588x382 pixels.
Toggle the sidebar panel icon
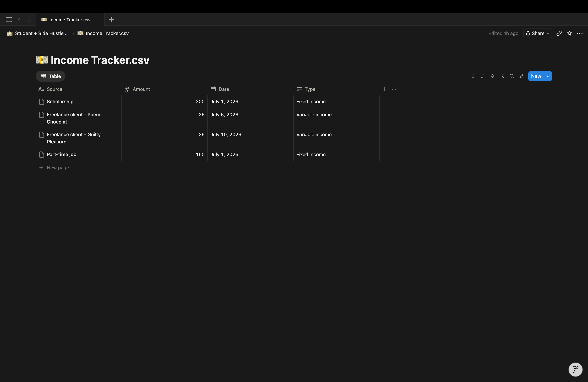click(9, 19)
